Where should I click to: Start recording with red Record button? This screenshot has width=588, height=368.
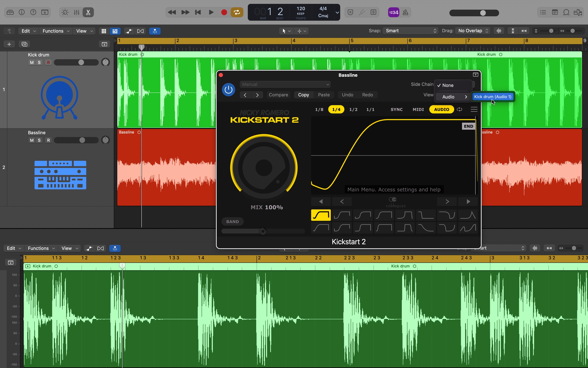pos(224,12)
